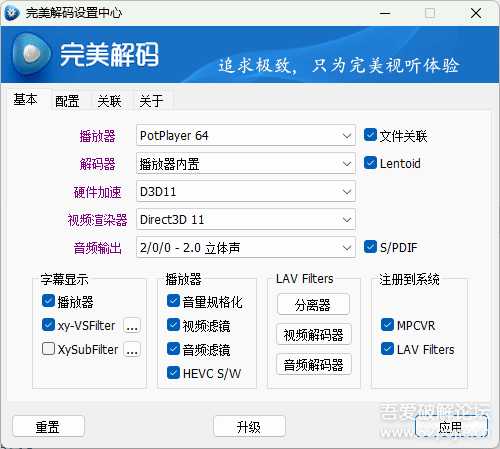Open the 播放器 dropdown showing PotPlayer 64
This screenshot has height=449, width=500.
click(246, 135)
